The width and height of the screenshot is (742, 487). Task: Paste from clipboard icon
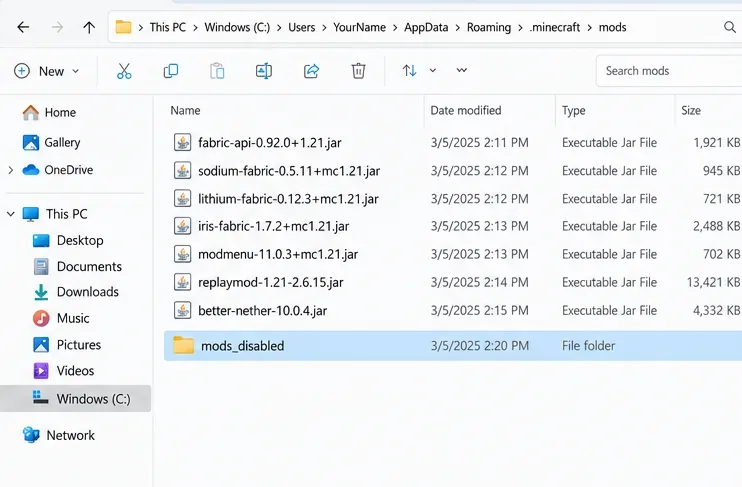coord(217,71)
